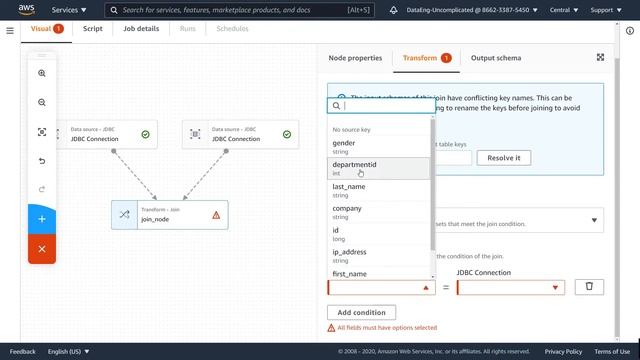
Task: Choose the first_name key option
Action: tap(379, 273)
